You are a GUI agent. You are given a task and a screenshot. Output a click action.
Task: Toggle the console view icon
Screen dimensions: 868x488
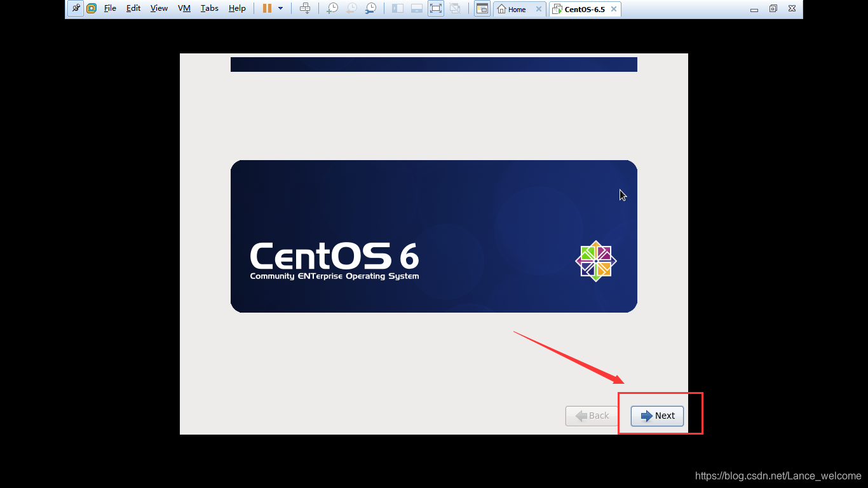[482, 9]
